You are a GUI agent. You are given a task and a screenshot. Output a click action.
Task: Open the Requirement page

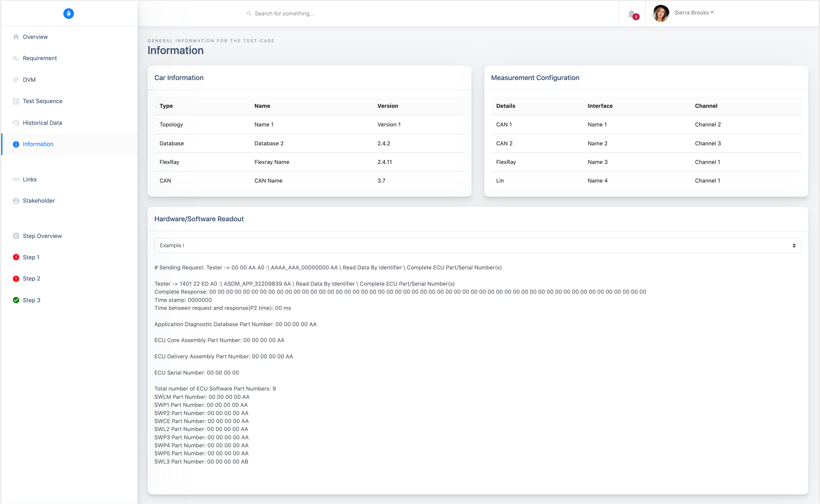tap(40, 58)
